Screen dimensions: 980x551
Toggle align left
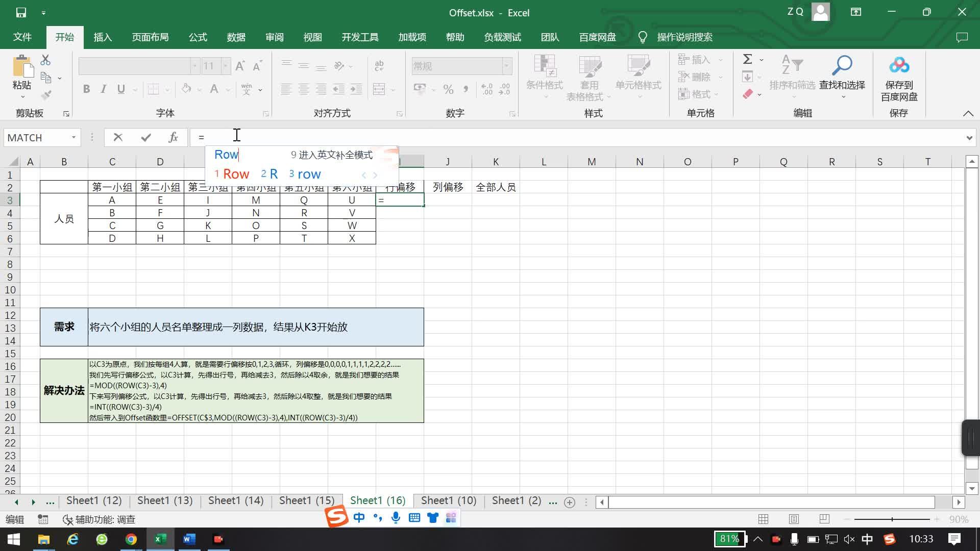(x=286, y=89)
